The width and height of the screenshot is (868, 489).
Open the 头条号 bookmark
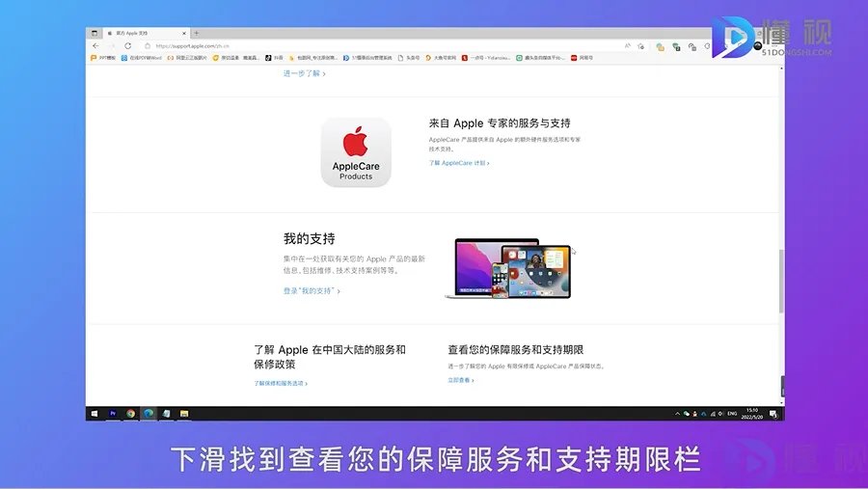(409, 58)
